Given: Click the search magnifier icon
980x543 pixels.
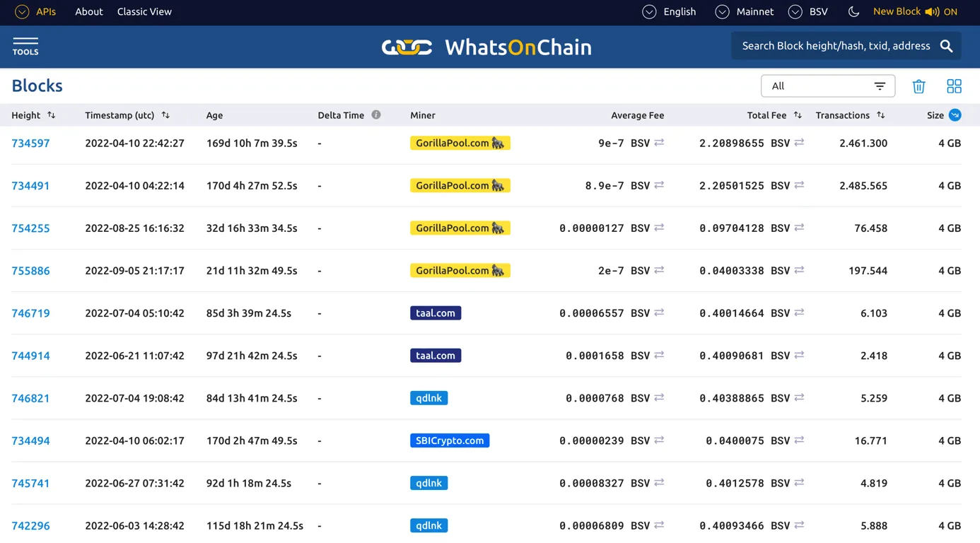Looking at the screenshot, I should pos(946,46).
